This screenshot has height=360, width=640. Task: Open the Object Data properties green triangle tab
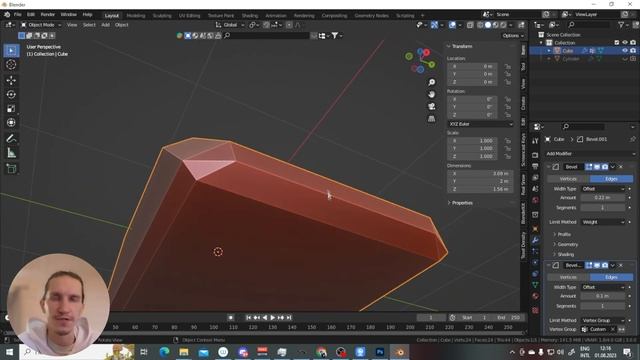point(535,285)
